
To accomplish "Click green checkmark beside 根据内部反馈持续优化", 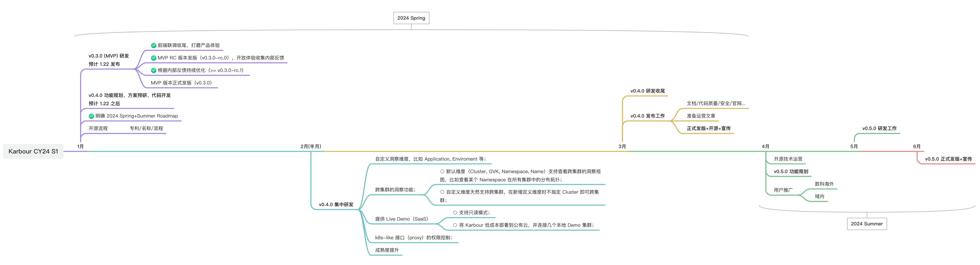I will tap(153, 71).
